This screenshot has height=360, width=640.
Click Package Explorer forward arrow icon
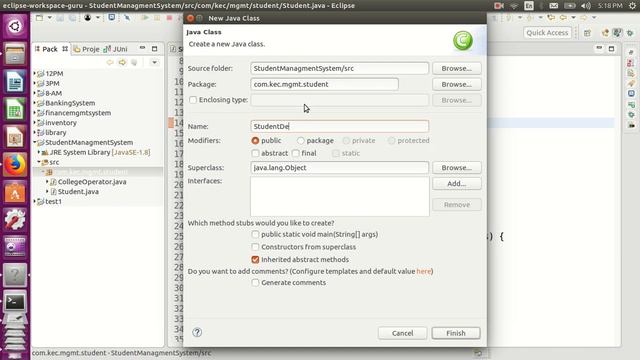coord(122,62)
